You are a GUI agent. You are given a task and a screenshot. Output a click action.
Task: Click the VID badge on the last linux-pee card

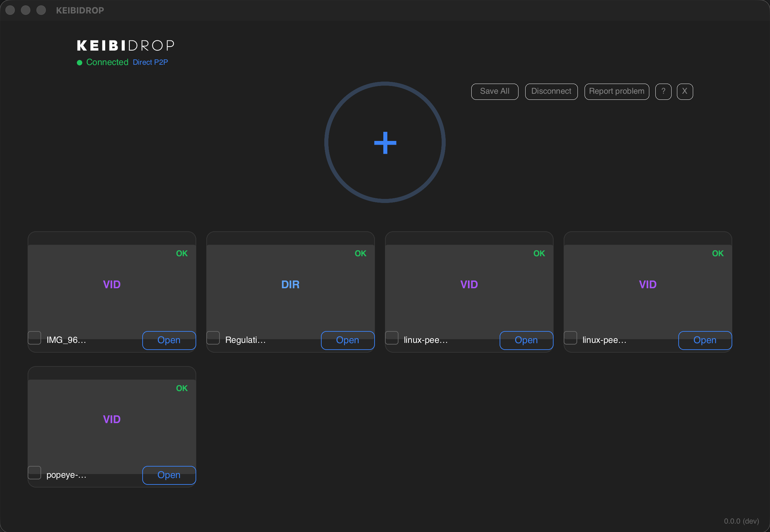click(647, 284)
